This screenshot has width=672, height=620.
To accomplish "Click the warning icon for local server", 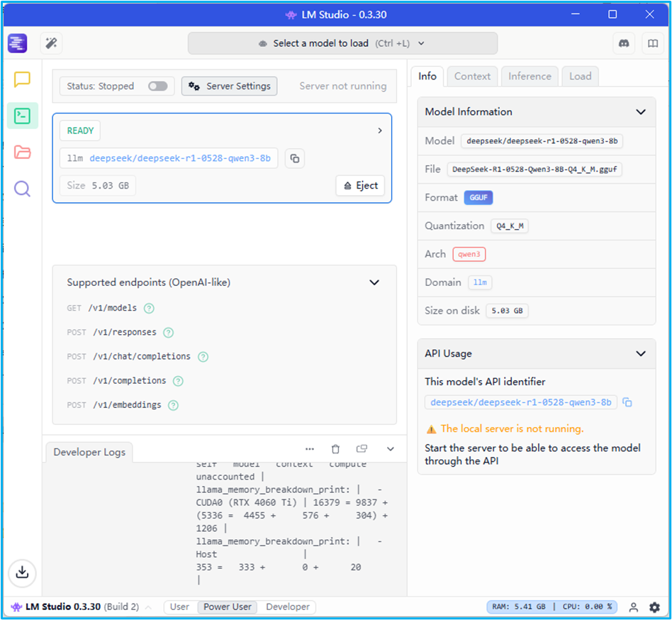I will tap(431, 429).
